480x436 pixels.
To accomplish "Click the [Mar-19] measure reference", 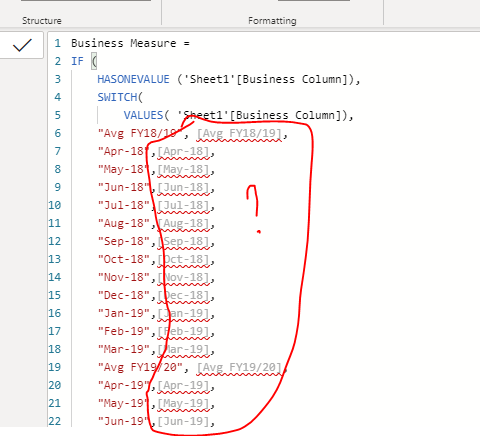I will (183, 349).
